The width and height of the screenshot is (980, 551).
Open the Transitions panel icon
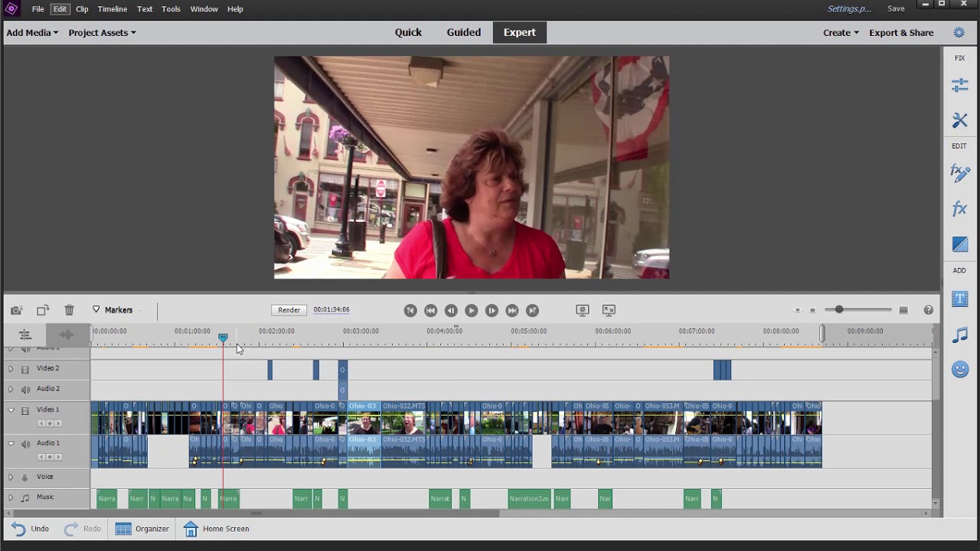pyautogui.click(x=959, y=244)
